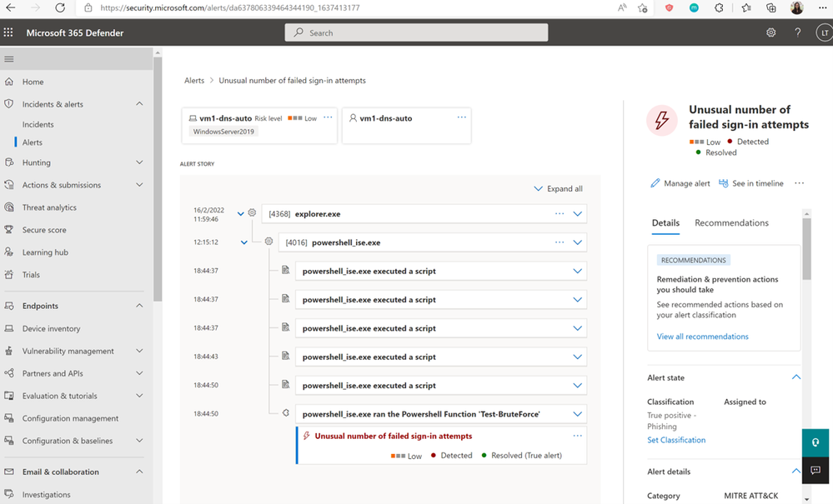This screenshot has height=504, width=833.
Task: Open the browser extensions puzzle icon
Action: tap(719, 8)
